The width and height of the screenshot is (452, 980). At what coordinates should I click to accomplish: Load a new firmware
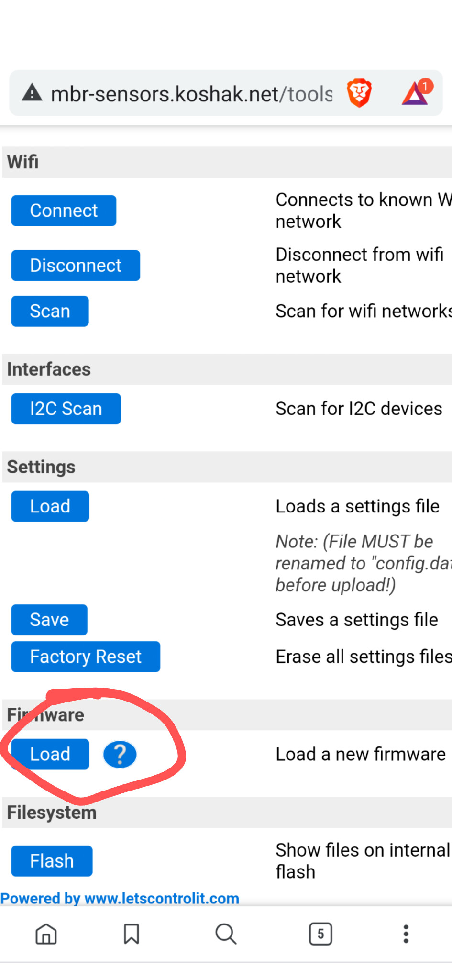pyautogui.click(x=50, y=754)
